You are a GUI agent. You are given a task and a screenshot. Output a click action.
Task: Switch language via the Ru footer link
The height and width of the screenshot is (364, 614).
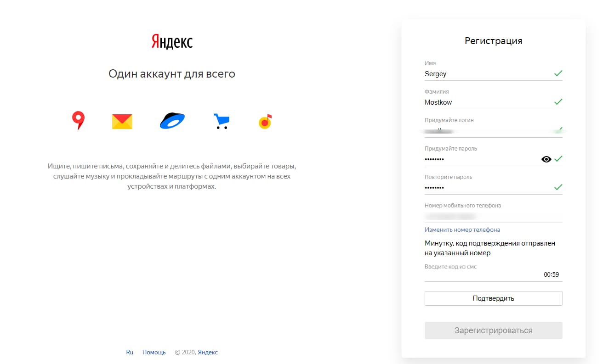[130, 352]
